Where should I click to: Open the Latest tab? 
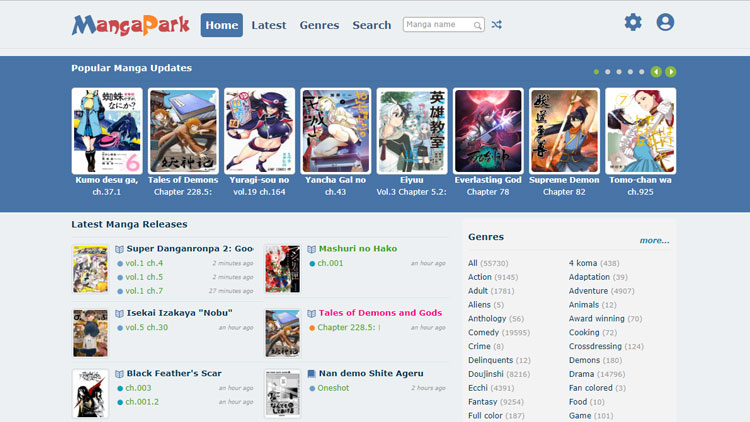(x=269, y=25)
